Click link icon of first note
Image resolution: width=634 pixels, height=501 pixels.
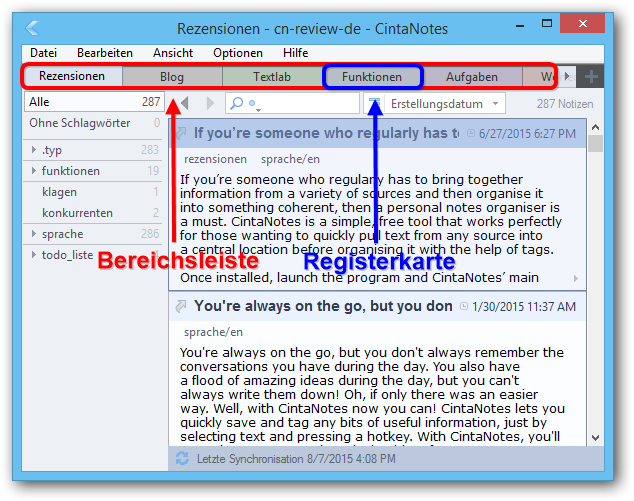coord(181,133)
